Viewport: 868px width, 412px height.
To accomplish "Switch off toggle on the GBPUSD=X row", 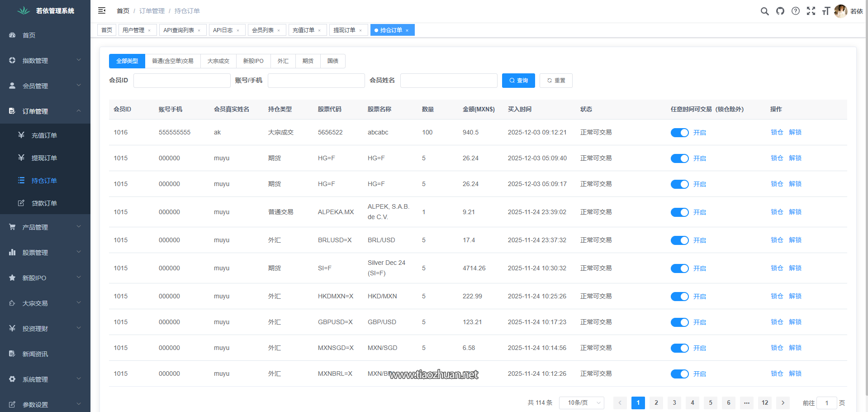I will tap(679, 322).
